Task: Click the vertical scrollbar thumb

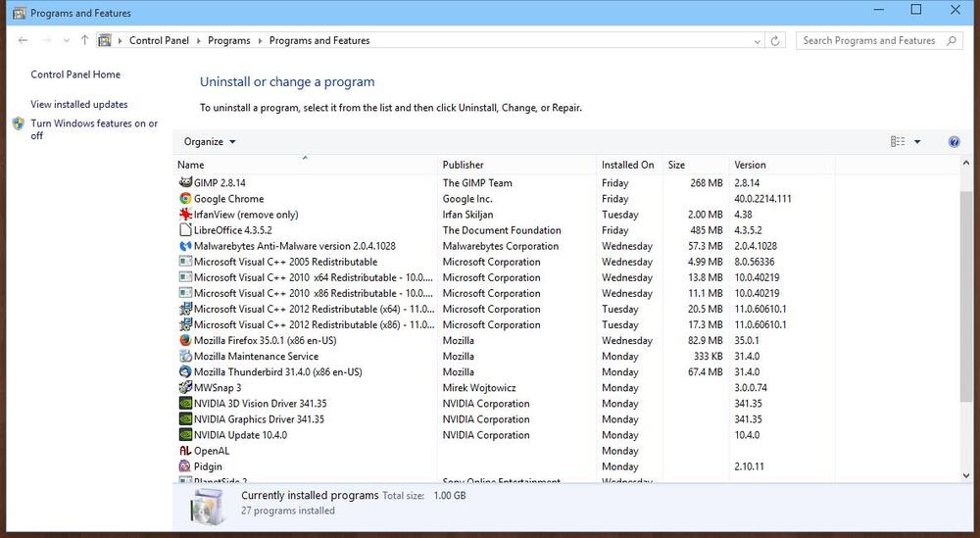Action: pos(966,297)
